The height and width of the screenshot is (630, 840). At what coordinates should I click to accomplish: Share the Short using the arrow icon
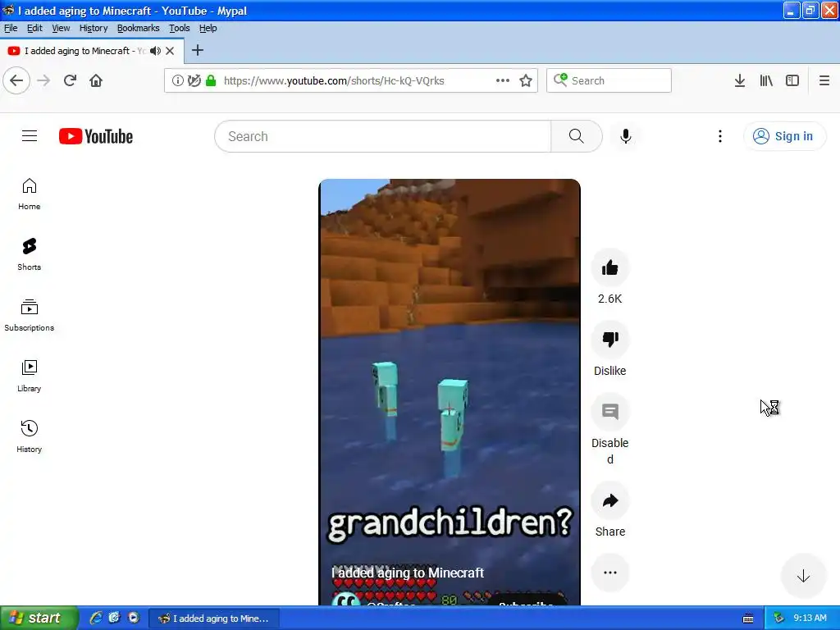tap(609, 500)
